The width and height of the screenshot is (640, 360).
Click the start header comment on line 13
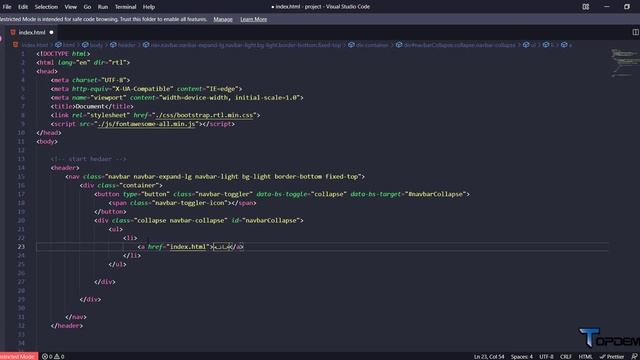coord(89,159)
